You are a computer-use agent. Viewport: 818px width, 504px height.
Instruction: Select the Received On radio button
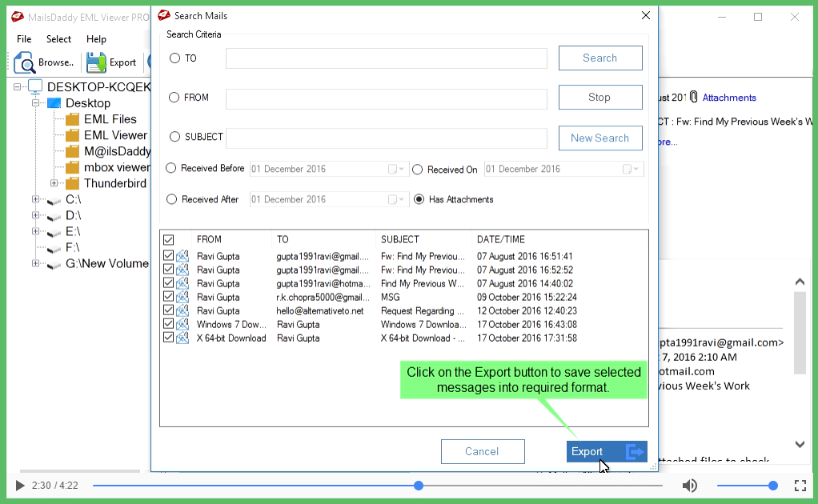[417, 170]
